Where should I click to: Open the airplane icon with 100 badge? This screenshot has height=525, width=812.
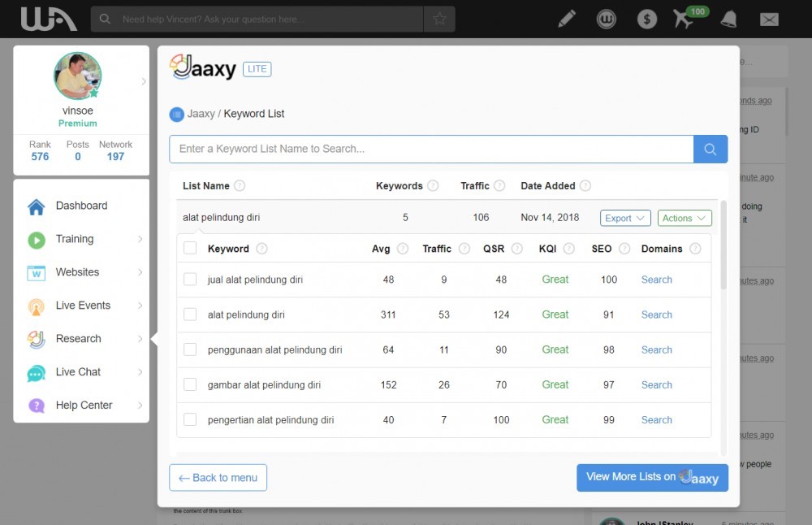click(685, 20)
